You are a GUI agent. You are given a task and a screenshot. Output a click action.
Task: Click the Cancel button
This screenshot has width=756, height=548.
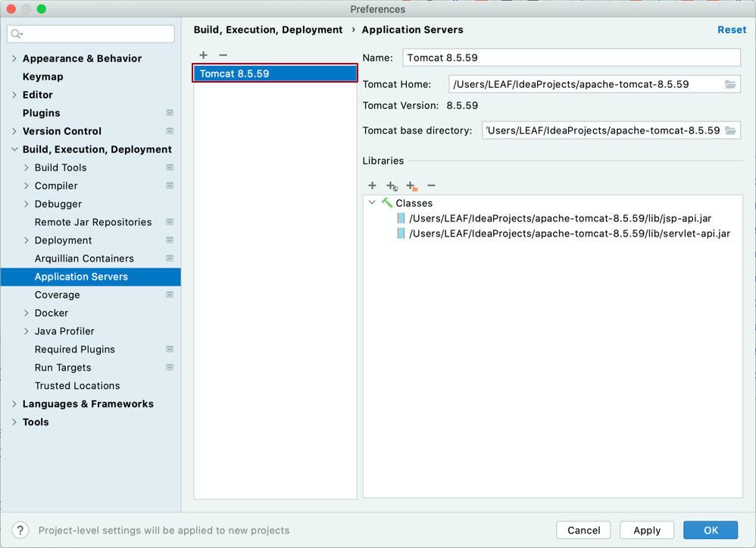[583, 530]
